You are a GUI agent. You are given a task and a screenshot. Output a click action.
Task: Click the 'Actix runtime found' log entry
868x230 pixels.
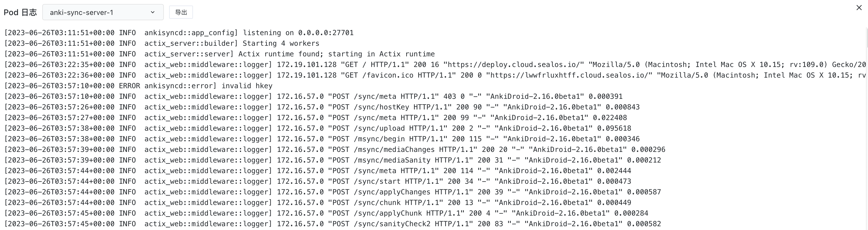point(336,54)
